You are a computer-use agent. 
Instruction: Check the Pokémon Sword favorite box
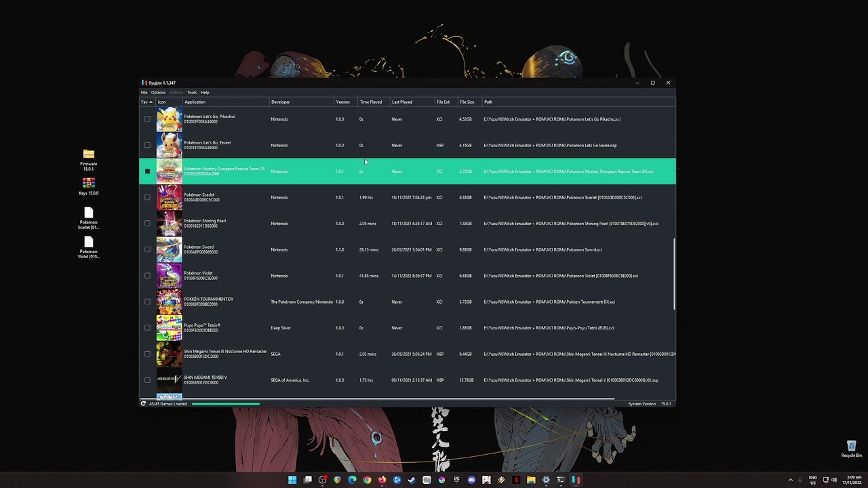point(147,249)
